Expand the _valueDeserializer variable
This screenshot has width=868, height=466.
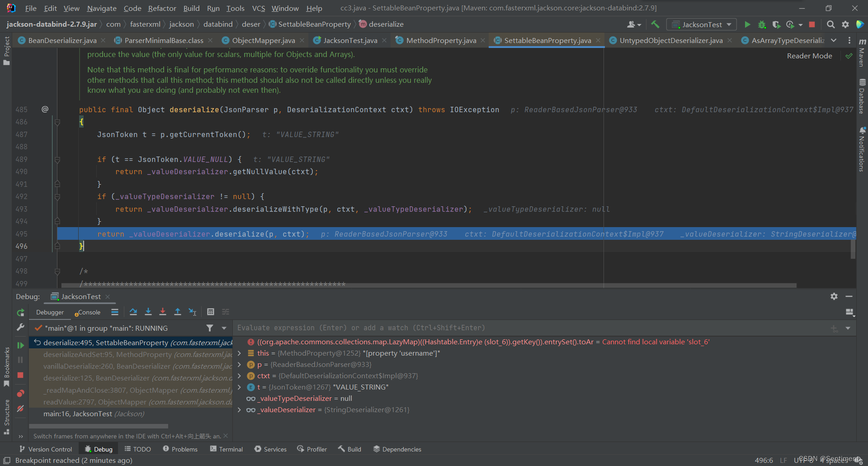[x=239, y=410]
